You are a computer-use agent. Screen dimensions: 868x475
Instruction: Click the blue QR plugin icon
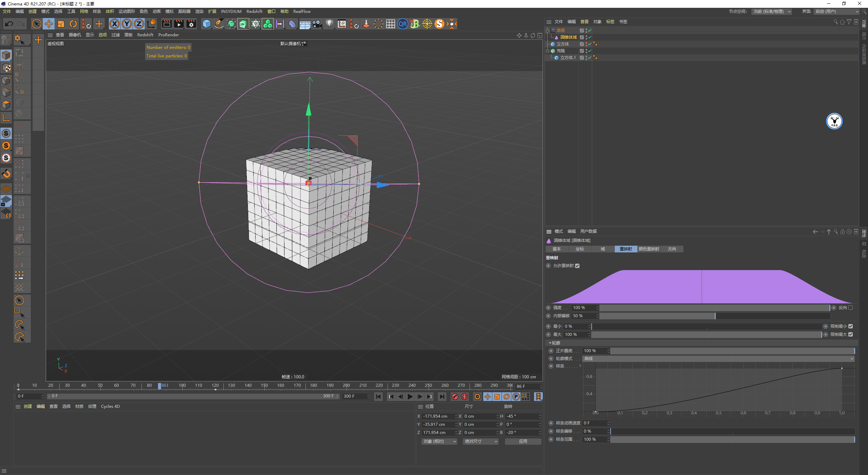[x=402, y=24]
